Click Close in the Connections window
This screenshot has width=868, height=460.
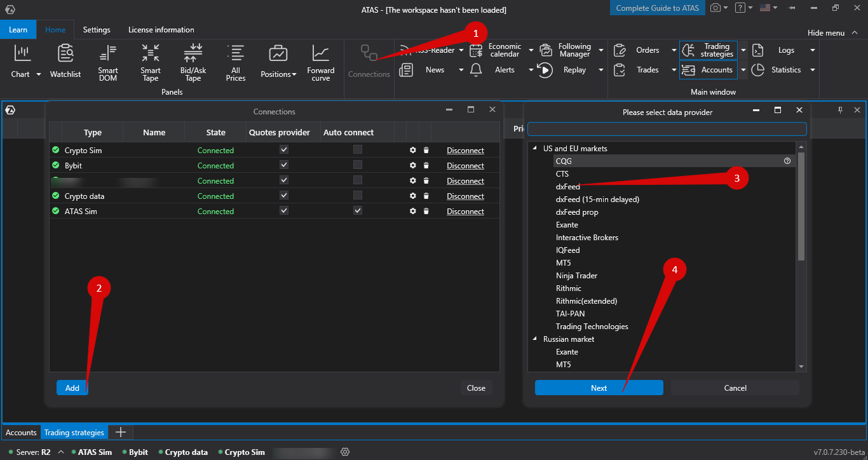coord(476,388)
